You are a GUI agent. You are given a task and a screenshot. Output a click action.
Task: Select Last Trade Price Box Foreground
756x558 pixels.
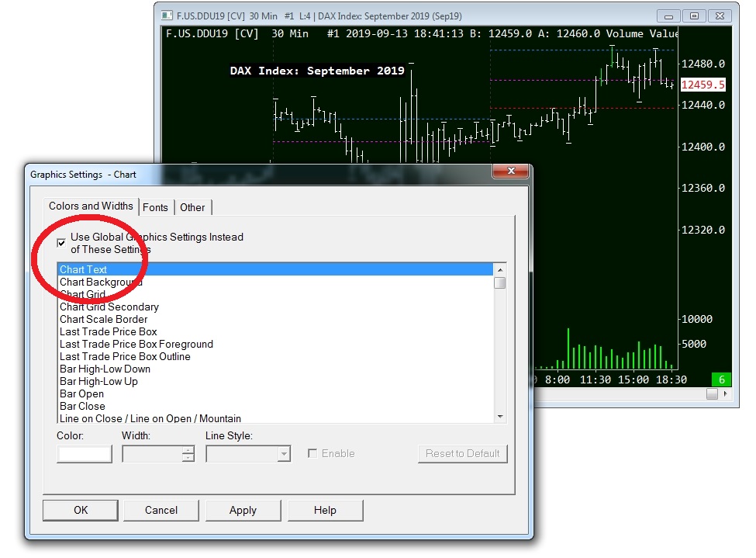(x=275, y=344)
